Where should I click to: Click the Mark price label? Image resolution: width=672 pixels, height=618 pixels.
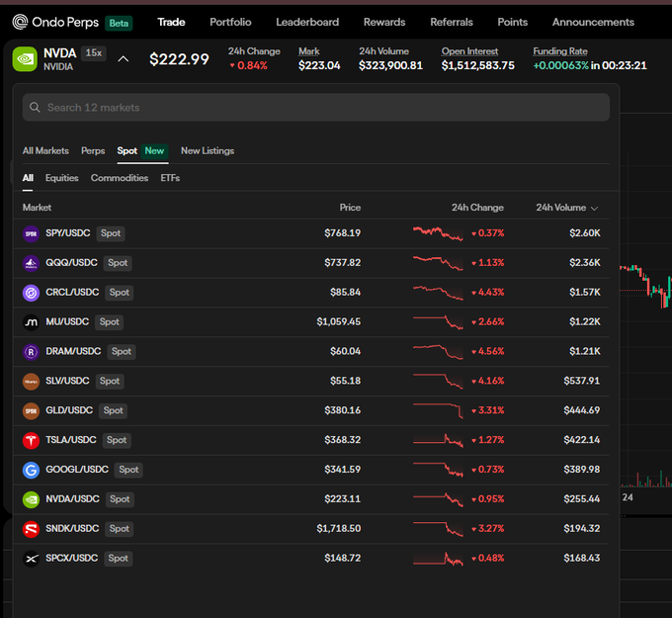click(x=309, y=51)
